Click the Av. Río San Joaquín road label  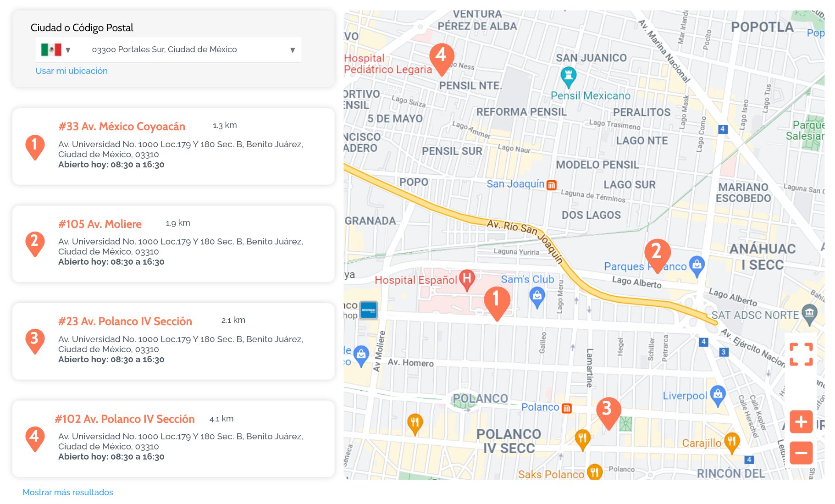click(x=525, y=241)
